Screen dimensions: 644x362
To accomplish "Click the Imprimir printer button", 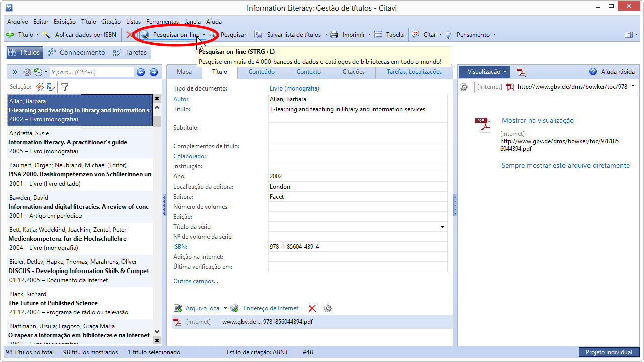I will click(x=348, y=35).
